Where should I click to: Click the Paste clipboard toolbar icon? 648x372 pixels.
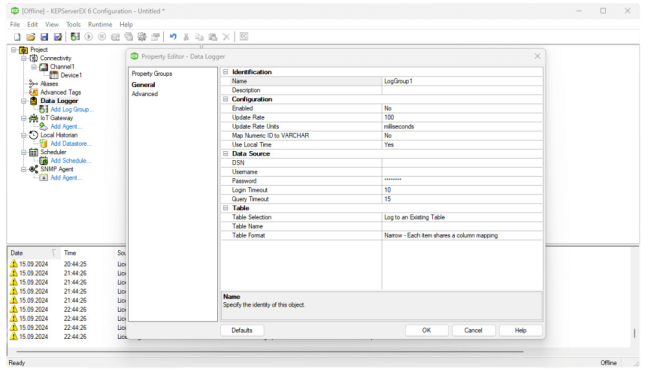pyautogui.click(x=213, y=37)
